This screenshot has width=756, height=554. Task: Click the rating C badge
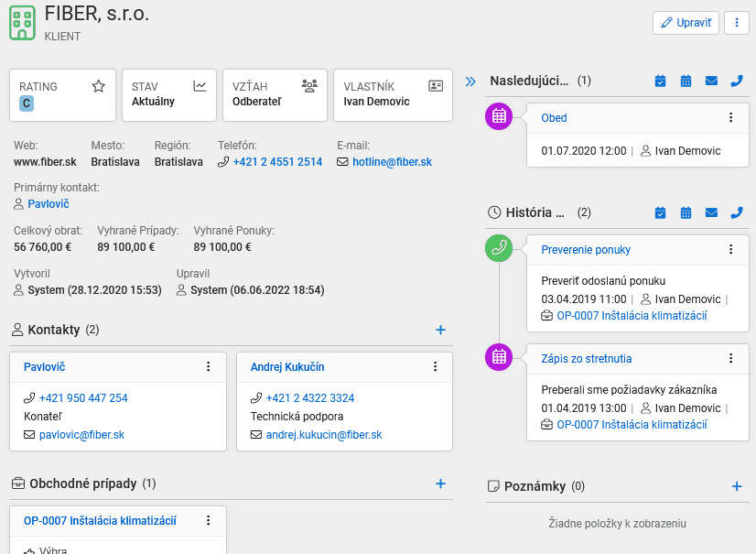(x=27, y=103)
